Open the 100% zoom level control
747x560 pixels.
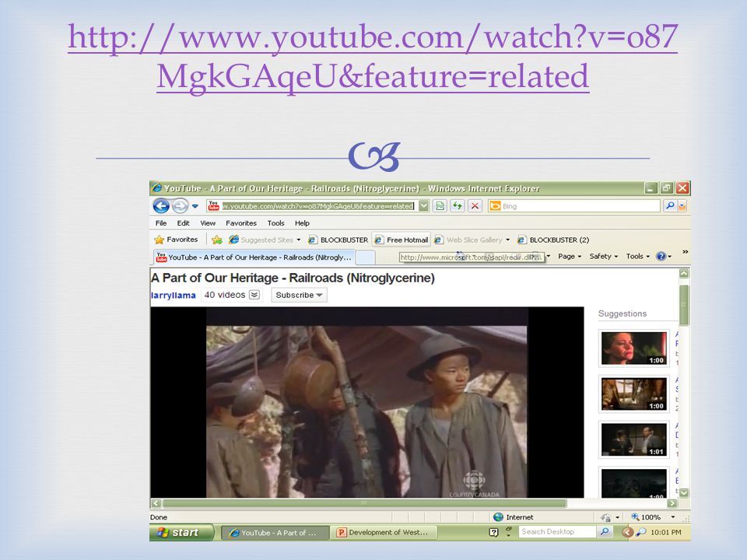pyautogui.click(x=653, y=517)
